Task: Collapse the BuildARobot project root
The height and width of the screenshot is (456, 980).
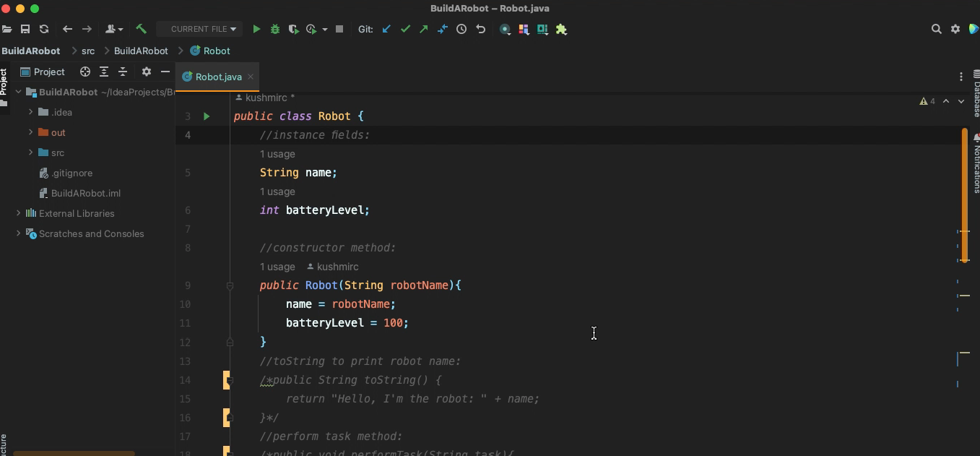Action: [x=19, y=92]
